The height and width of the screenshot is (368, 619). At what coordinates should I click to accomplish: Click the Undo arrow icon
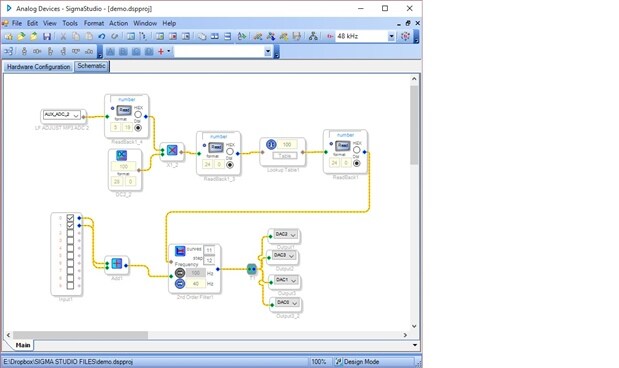coord(102,37)
